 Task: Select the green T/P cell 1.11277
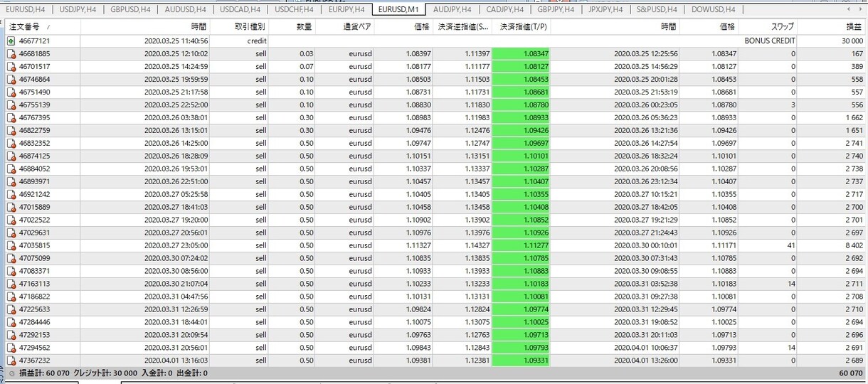click(521, 246)
